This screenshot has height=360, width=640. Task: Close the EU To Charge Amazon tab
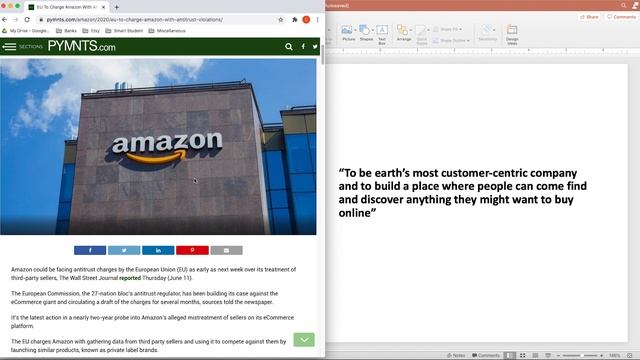click(x=103, y=7)
